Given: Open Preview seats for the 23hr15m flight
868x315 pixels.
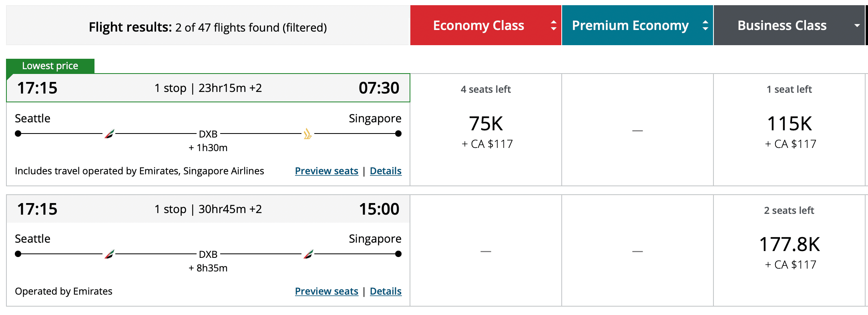Looking at the screenshot, I should click(x=326, y=171).
